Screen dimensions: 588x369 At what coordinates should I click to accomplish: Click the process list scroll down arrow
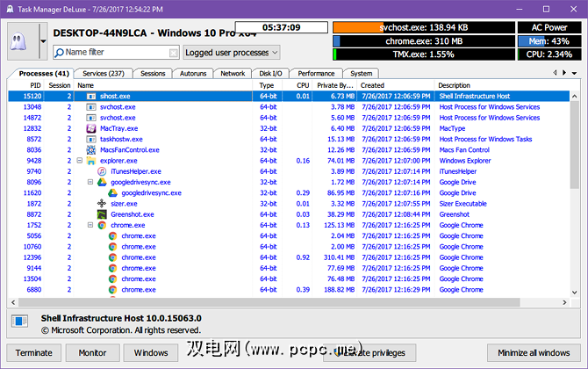[575, 293]
